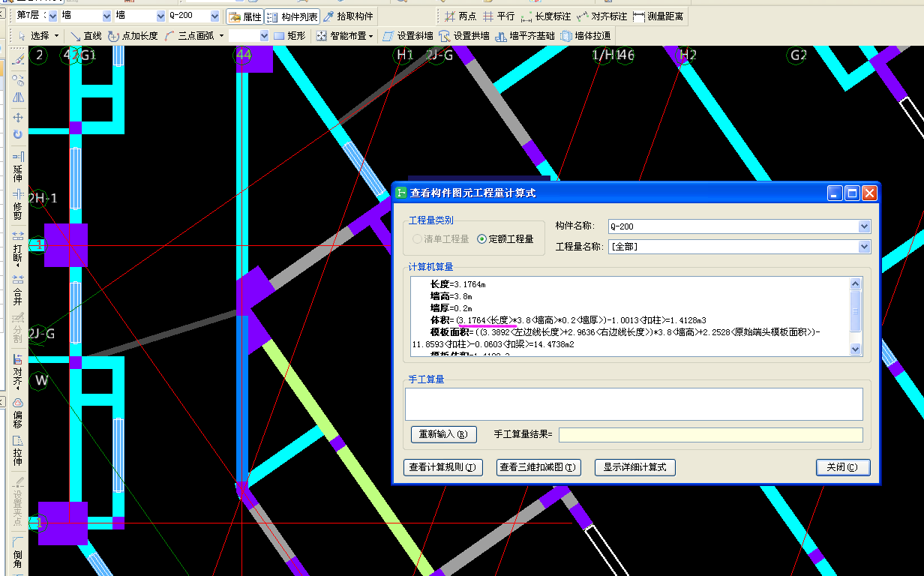This screenshot has width=924, height=576.
Task: Click the 重新输入(R) button
Action: 444,434
